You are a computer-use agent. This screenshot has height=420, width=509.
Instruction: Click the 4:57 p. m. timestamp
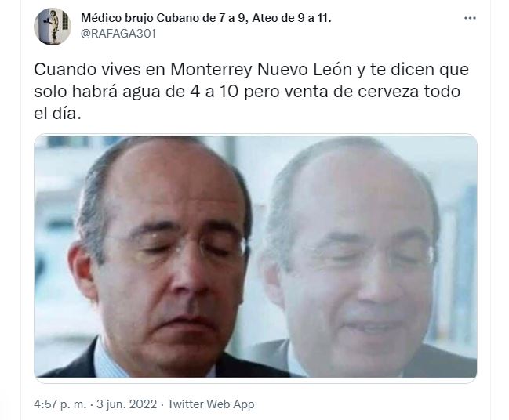pyautogui.click(x=60, y=404)
